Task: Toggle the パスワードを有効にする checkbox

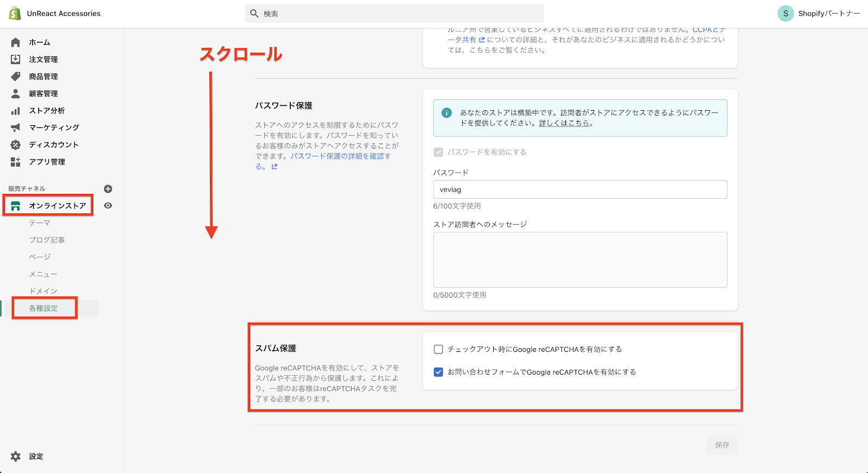Action: (x=438, y=152)
